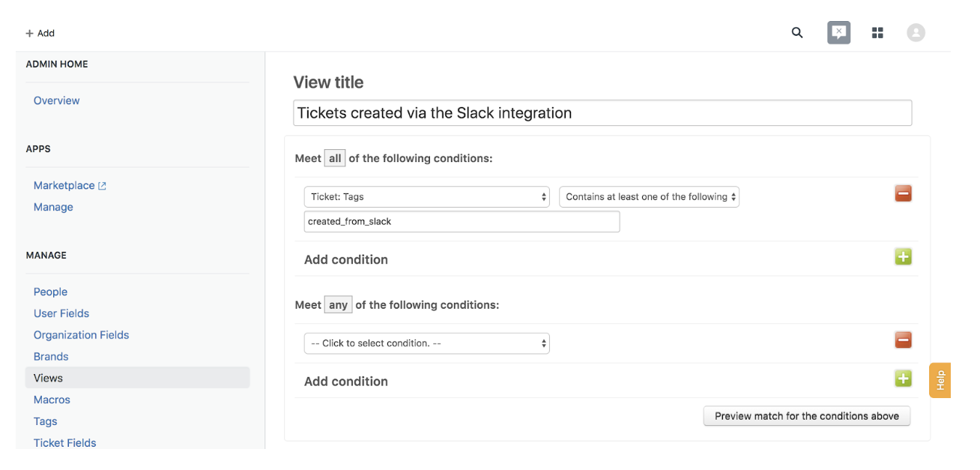
Task: Open the products grid icon
Action: (x=877, y=33)
